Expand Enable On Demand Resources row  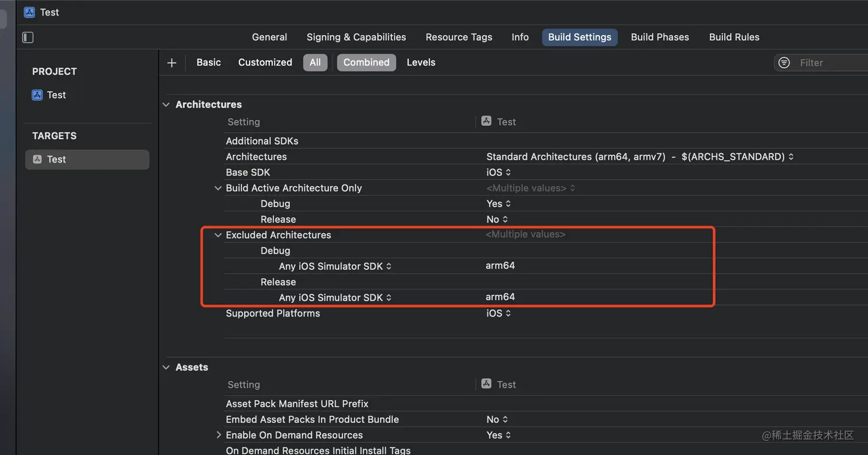[x=218, y=435]
